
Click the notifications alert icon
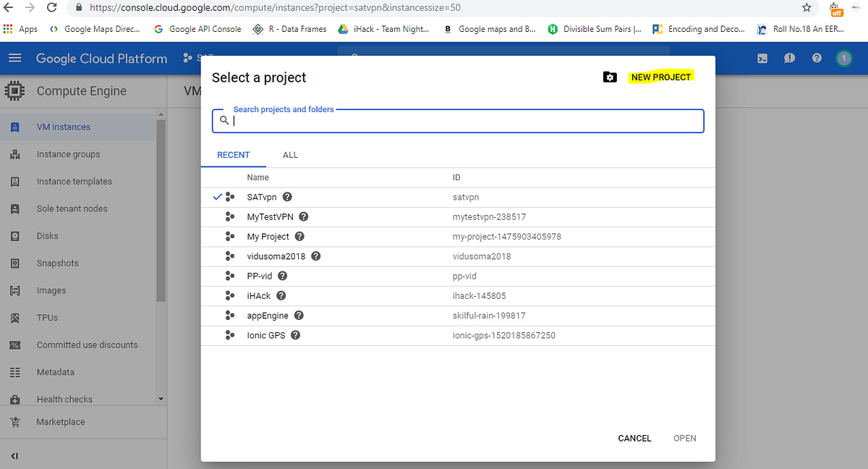pyautogui.click(x=789, y=59)
